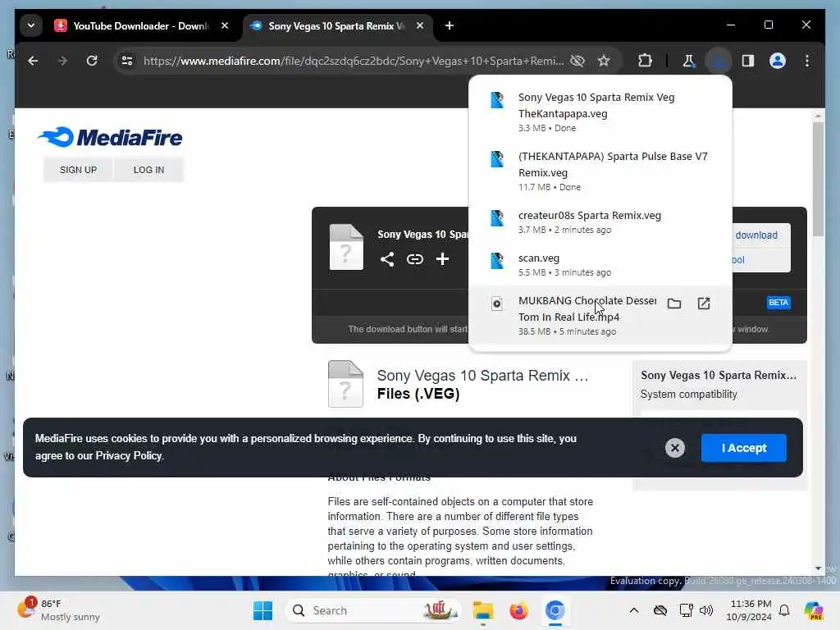Open the Privacy Policy link
840x630 pixels.
pyautogui.click(x=129, y=456)
